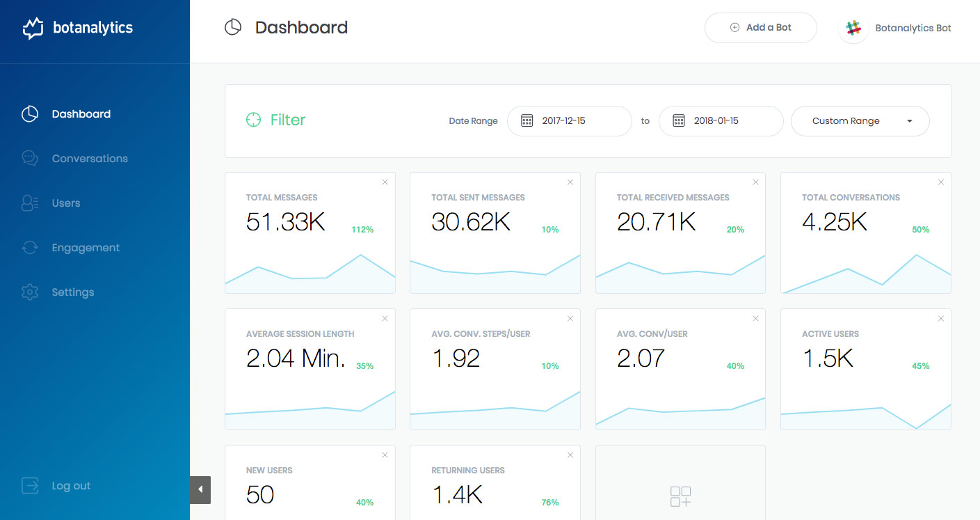Click the 1.5K active users value
Image resolution: width=980 pixels, height=520 pixels.
(x=828, y=359)
